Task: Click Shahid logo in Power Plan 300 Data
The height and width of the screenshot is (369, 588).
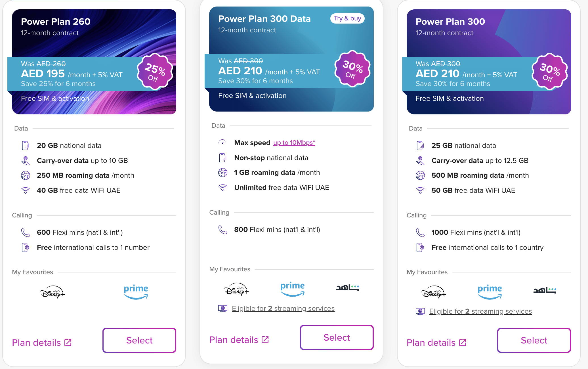Action: pos(347,288)
